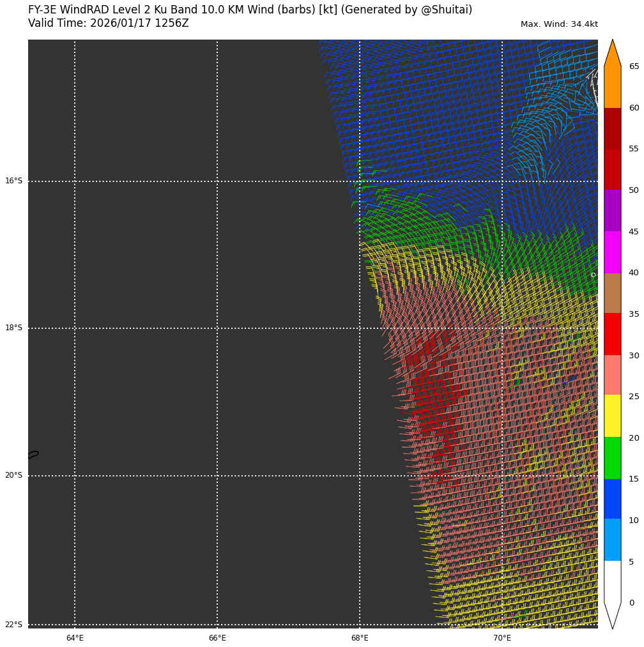The image size is (644, 647).
Task: Click the plot title mentioning FY-3E WindRAD
Action: 250,10
